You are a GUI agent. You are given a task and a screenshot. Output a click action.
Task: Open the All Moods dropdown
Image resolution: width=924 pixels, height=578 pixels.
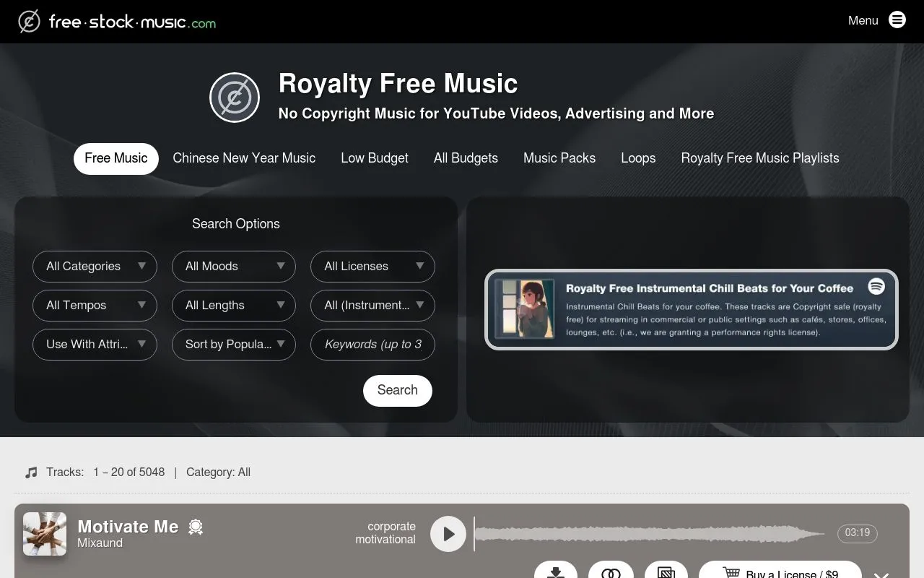(234, 266)
